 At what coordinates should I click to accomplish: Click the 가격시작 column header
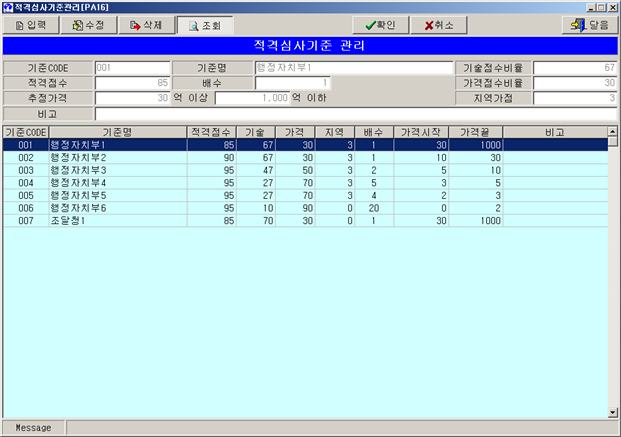pyautogui.click(x=419, y=132)
